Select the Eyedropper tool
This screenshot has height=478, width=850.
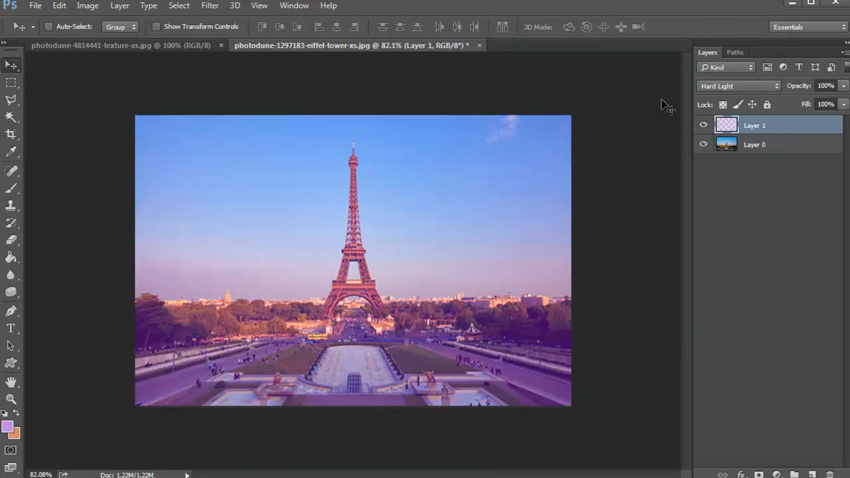11,152
